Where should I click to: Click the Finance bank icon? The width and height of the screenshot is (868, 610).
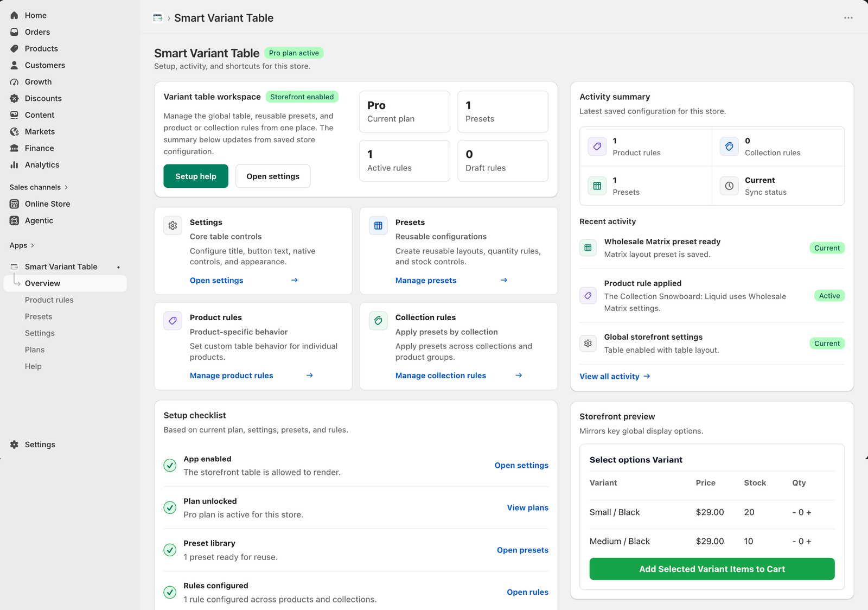click(14, 148)
